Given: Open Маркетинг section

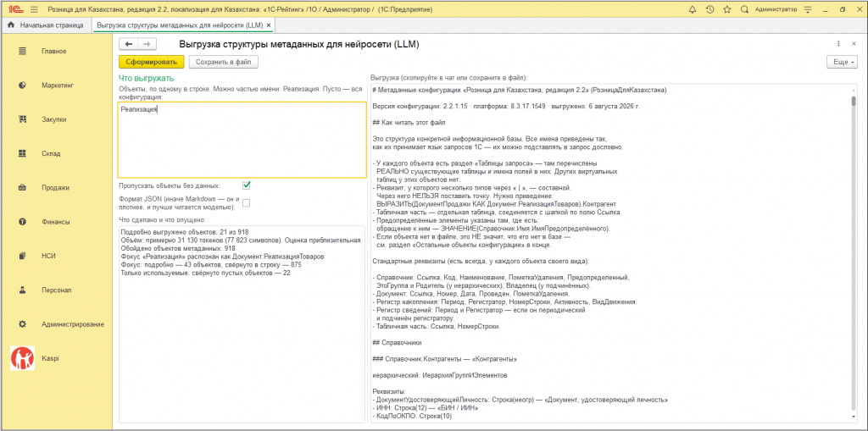Looking at the screenshot, I should 58,86.
